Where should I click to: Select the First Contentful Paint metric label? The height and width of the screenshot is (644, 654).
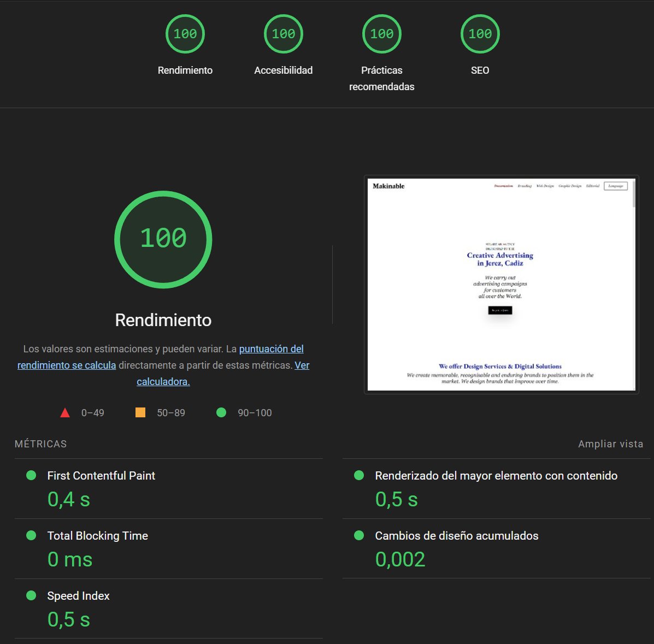101,475
